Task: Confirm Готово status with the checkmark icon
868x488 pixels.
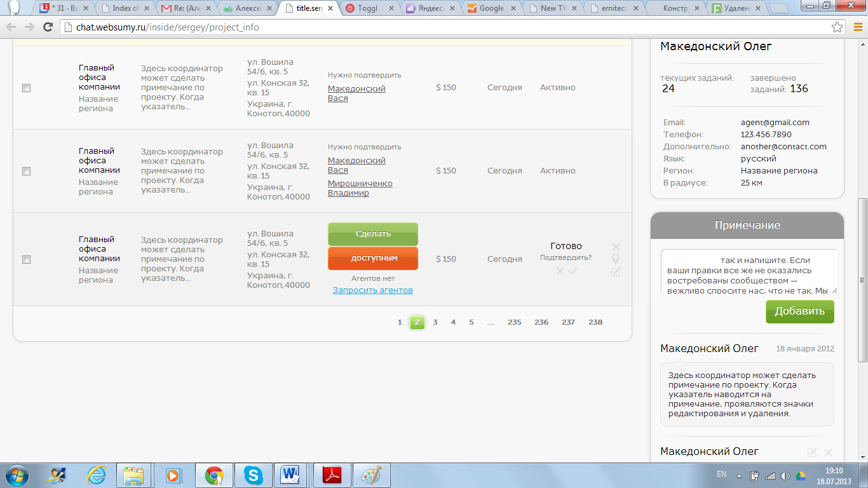Action: pos(573,271)
